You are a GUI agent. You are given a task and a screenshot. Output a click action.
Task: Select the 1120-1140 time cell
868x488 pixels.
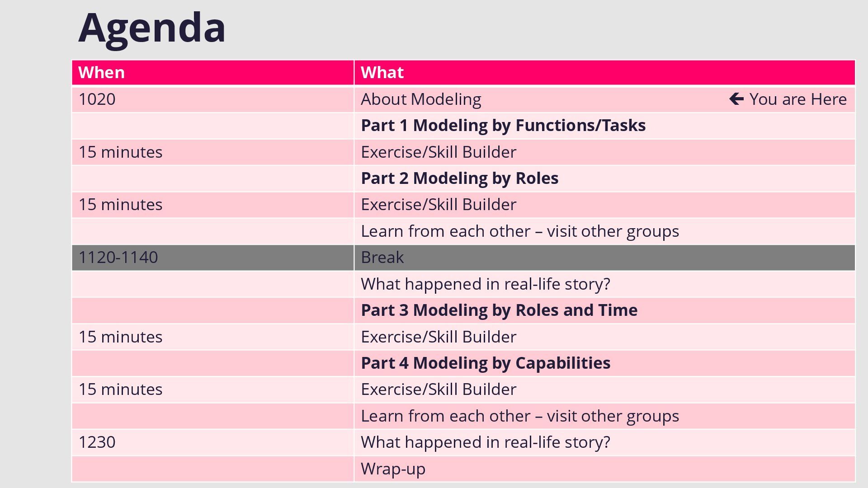(118, 258)
